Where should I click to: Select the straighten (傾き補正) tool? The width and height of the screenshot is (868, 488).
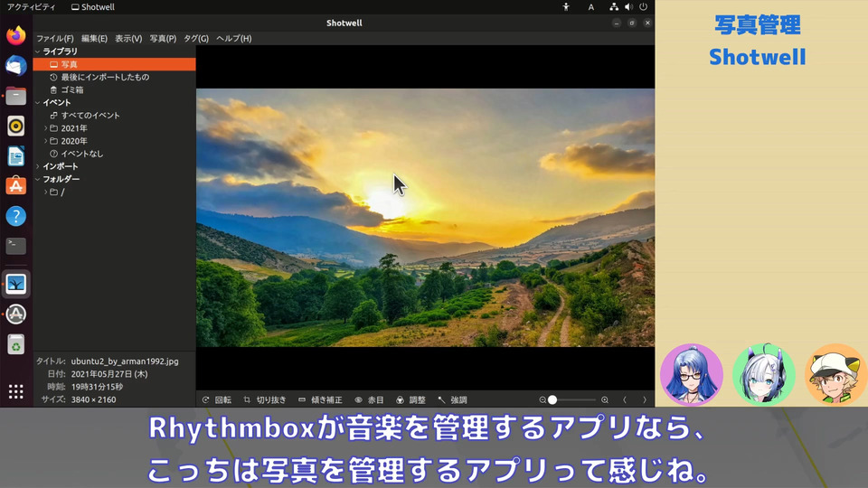tap(320, 399)
